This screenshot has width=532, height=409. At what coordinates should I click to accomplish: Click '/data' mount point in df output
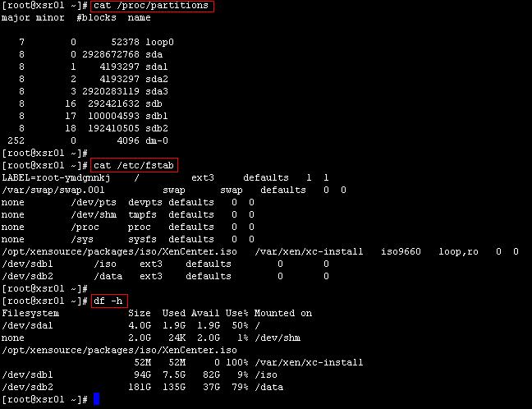point(269,388)
